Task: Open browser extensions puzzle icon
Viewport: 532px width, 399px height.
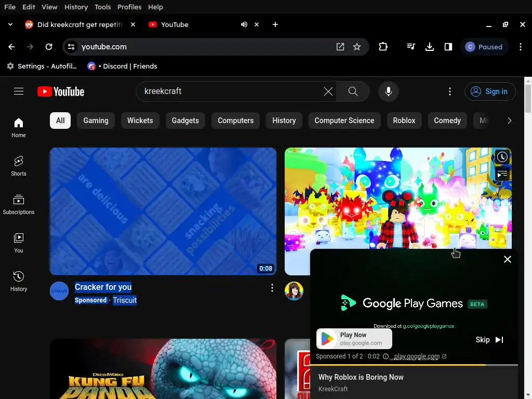Action: tap(383, 47)
